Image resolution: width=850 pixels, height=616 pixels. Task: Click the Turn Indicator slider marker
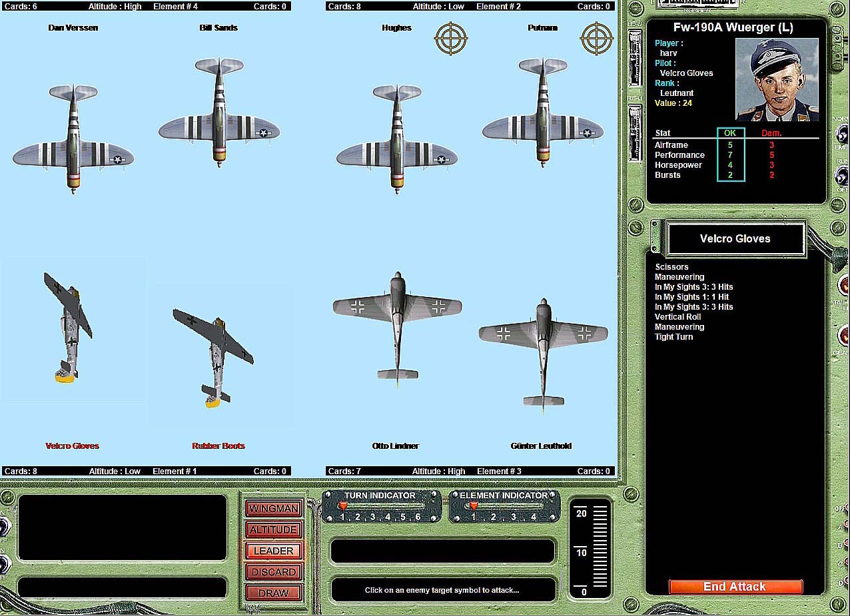[343, 507]
